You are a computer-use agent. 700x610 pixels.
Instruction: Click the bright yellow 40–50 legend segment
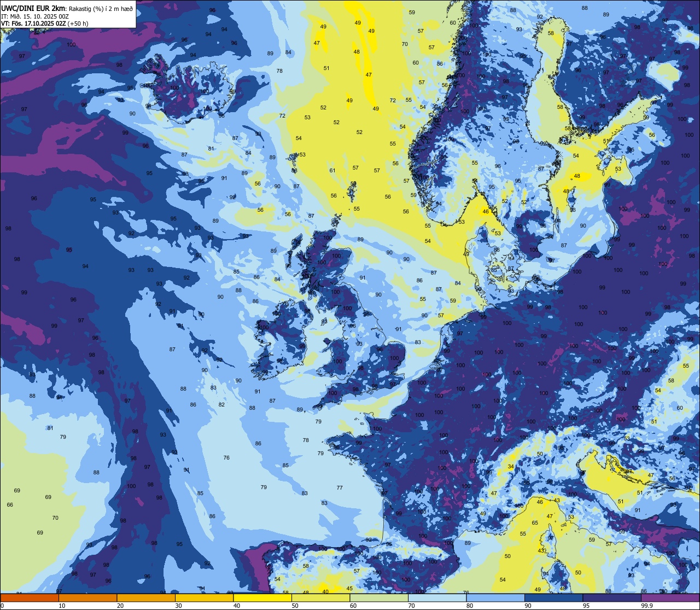(262, 597)
